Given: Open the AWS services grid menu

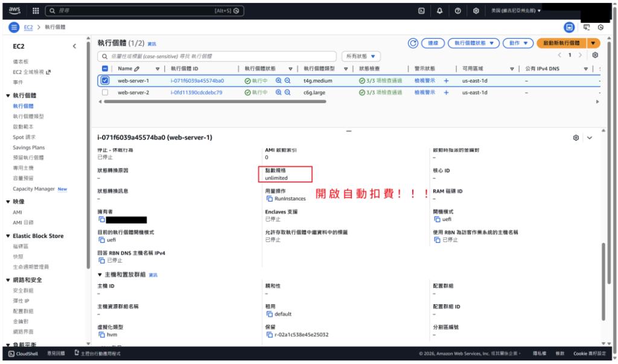Looking at the screenshot, I should [x=35, y=10].
